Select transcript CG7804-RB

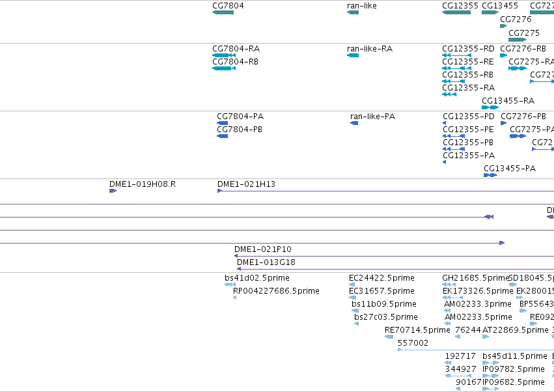235,61
